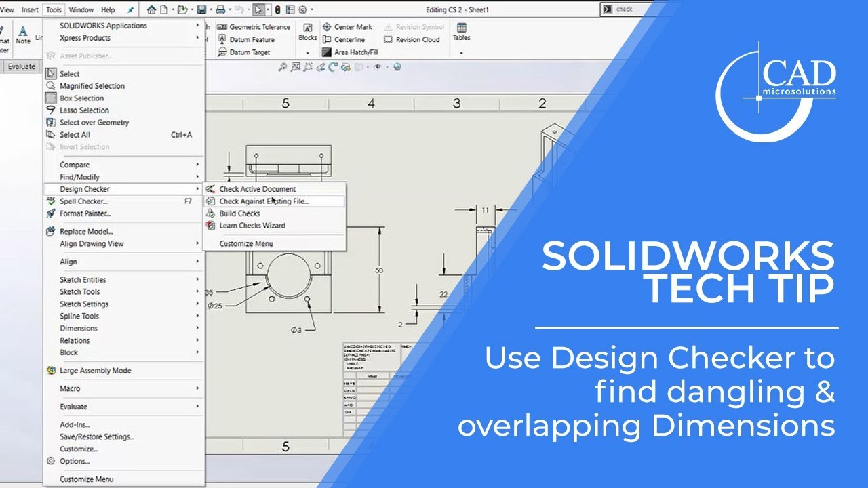Expand Sketch Entities submenu
The height and width of the screenshot is (488, 868).
pos(123,280)
